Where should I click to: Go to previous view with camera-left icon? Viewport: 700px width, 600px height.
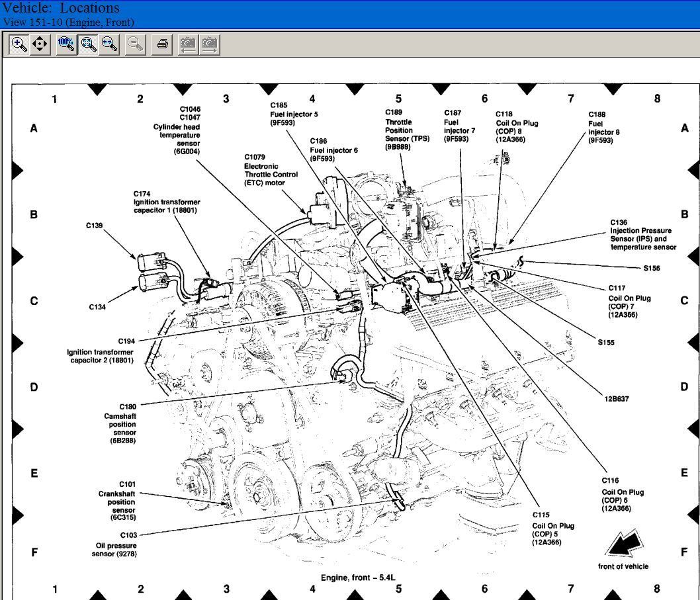pyautogui.click(x=188, y=44)
